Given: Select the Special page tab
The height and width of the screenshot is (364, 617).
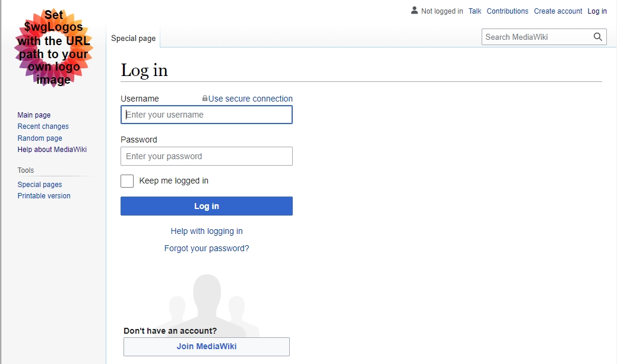Looking at the screenshot, I should [133, 38].
